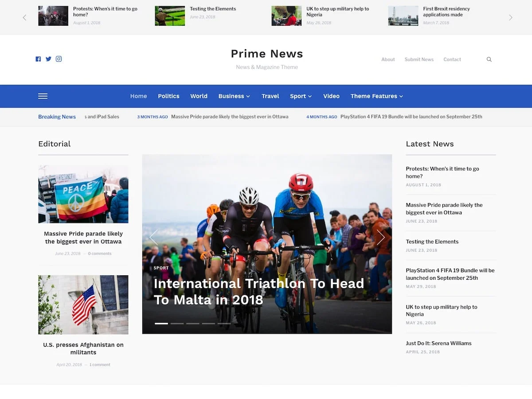Open the World menu item

[199, 96]
